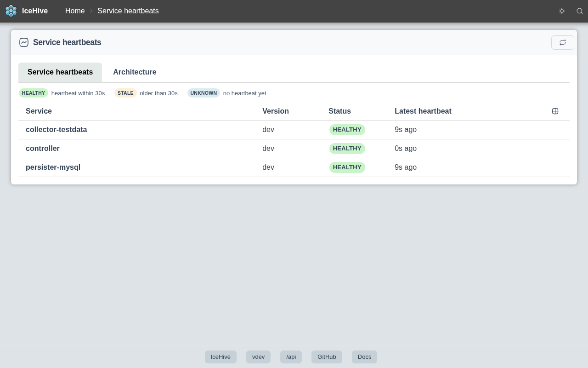The height and width of the screenshot is (368, 588).
Task: Click the vdev version chip in footer
Action: [258, 357]
